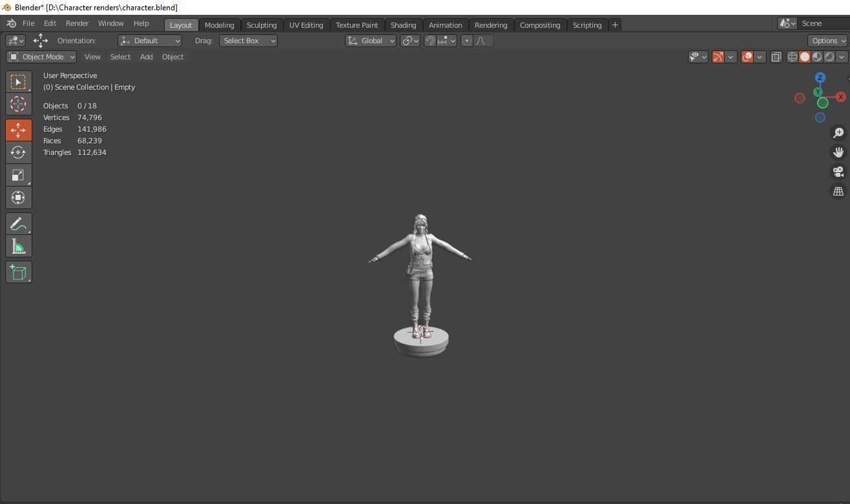Select the Add Cube tool

(18, 272)
